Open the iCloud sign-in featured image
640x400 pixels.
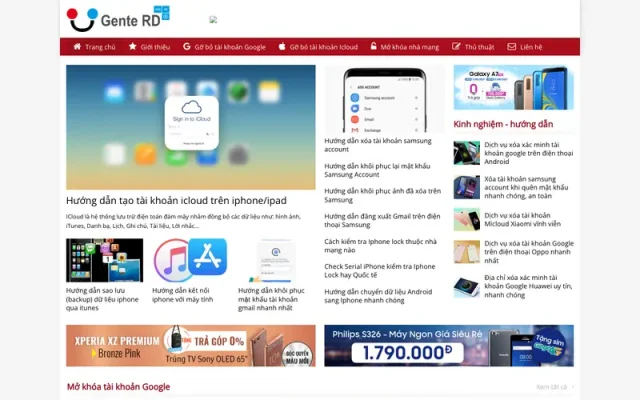pyautogui.click(x=191, y=127)
